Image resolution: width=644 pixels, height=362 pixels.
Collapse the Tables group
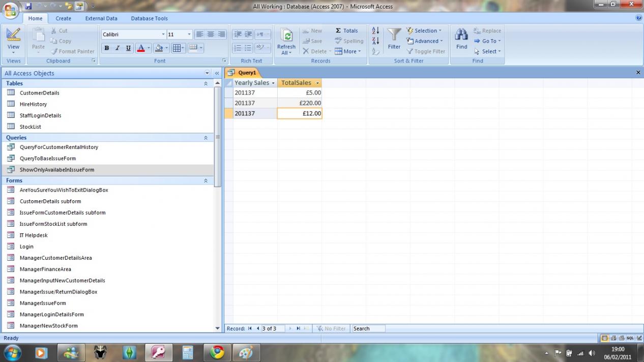206,83
